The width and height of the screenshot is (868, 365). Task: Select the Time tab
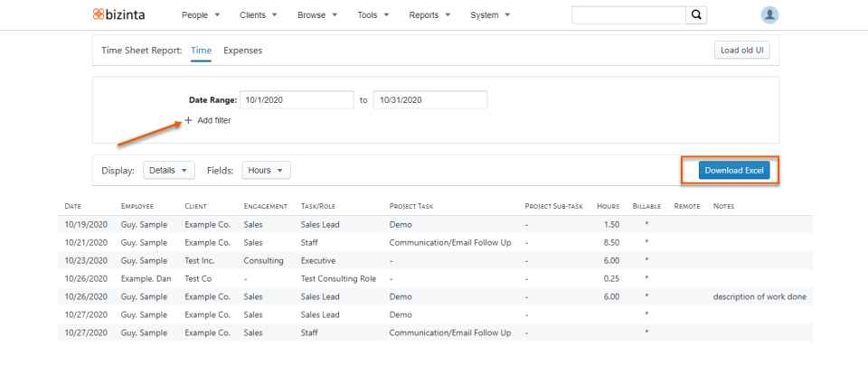(201, 51)
